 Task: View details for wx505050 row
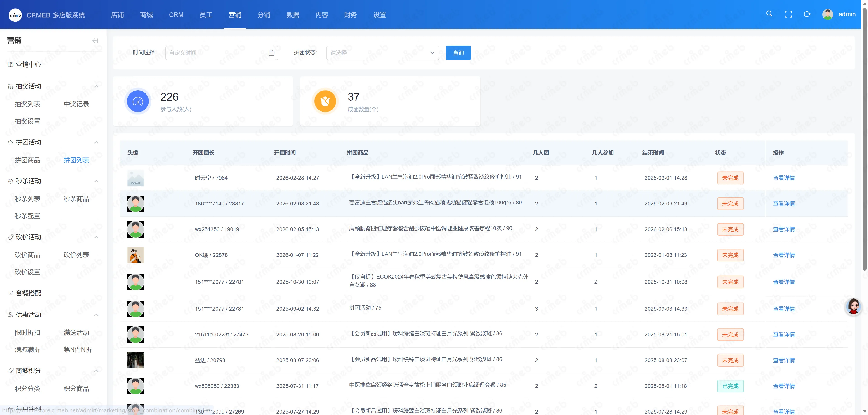(x=783, y=386)
